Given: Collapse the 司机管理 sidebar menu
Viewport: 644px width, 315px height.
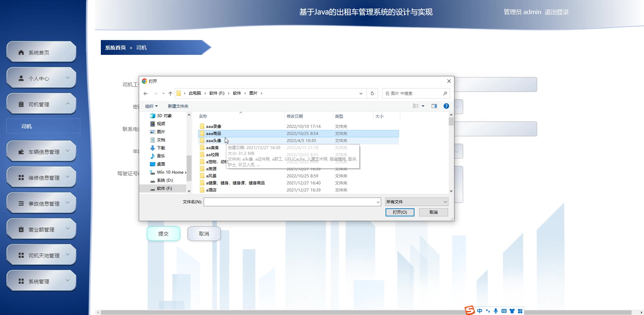Looking at the screenshot, I should pos(68,104).
